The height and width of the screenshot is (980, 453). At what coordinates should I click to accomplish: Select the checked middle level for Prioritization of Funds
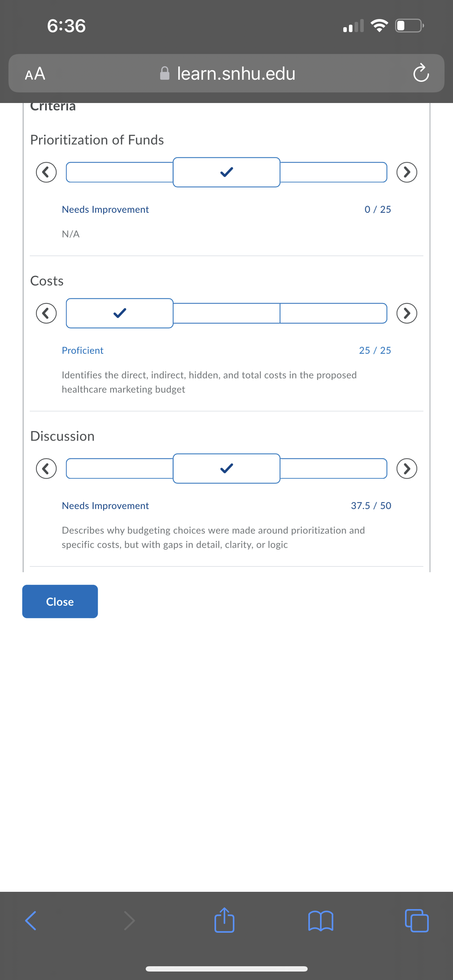227,173
